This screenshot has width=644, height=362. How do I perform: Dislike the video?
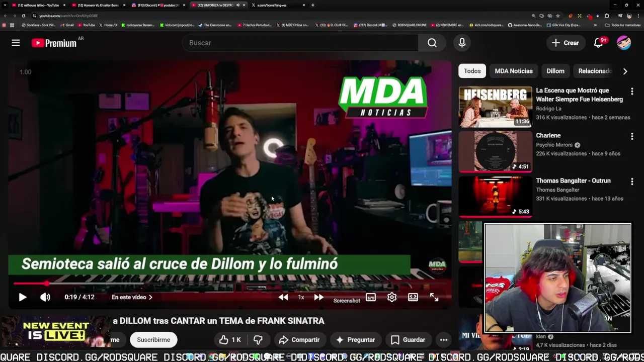(x=258, y=340)
